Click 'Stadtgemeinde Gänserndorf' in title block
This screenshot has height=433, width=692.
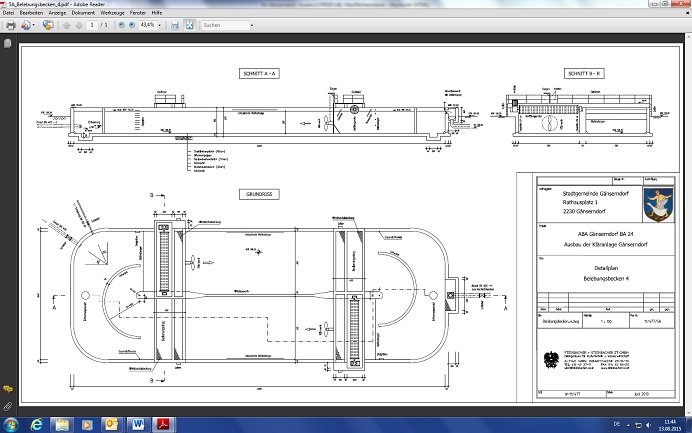596,193
